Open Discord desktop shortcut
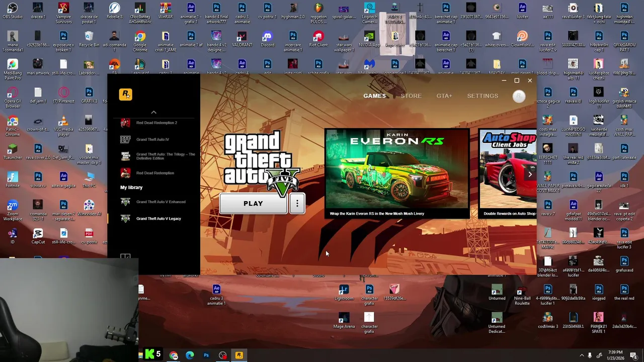 [267, 39]
